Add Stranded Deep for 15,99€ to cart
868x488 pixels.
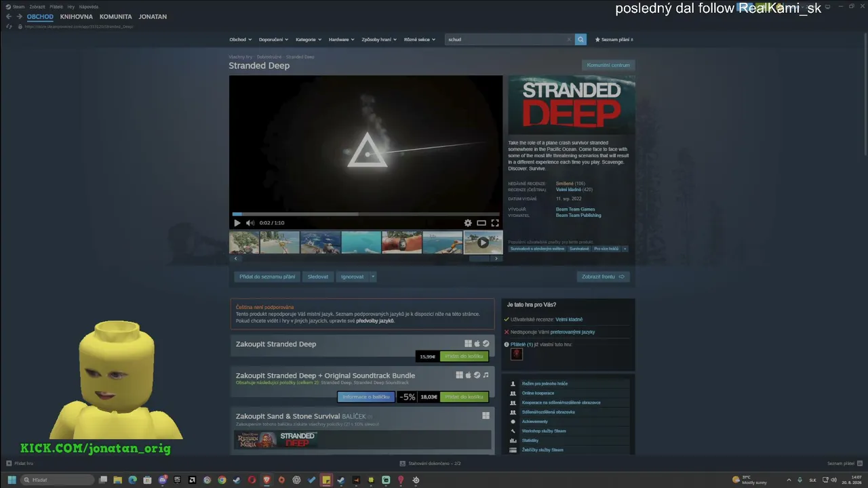(464, 357)
